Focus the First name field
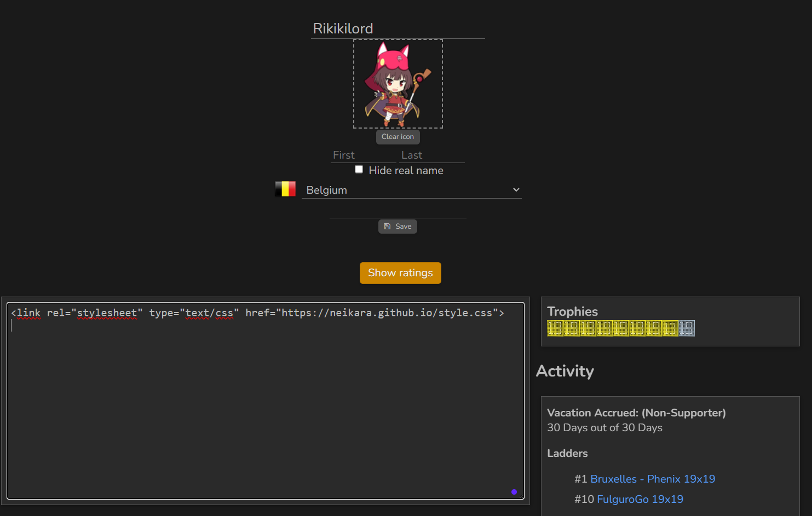 [362, 155]
